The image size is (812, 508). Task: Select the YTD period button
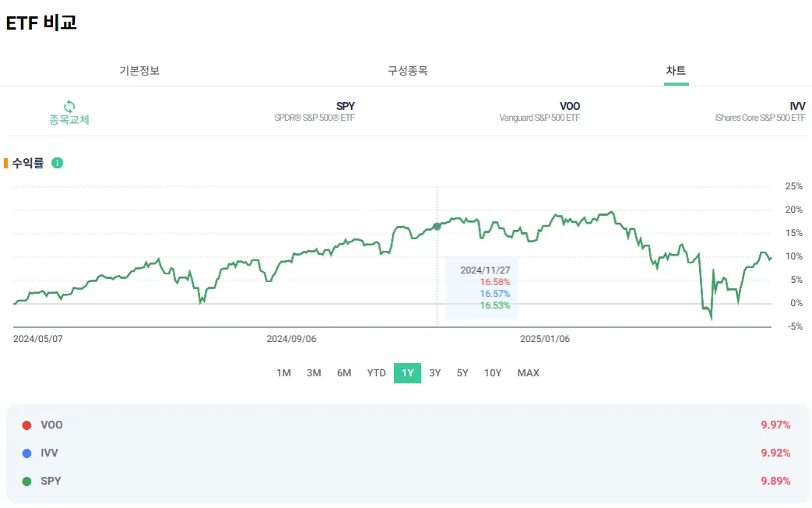(377, 372)
